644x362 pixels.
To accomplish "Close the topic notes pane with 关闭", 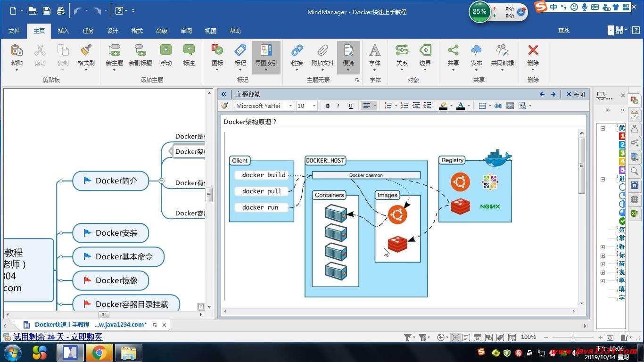I will [576, 94].
